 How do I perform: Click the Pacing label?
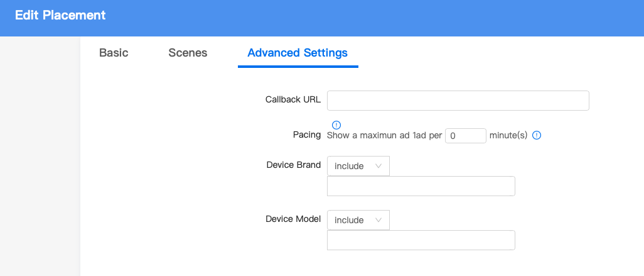tap(307, 135)
